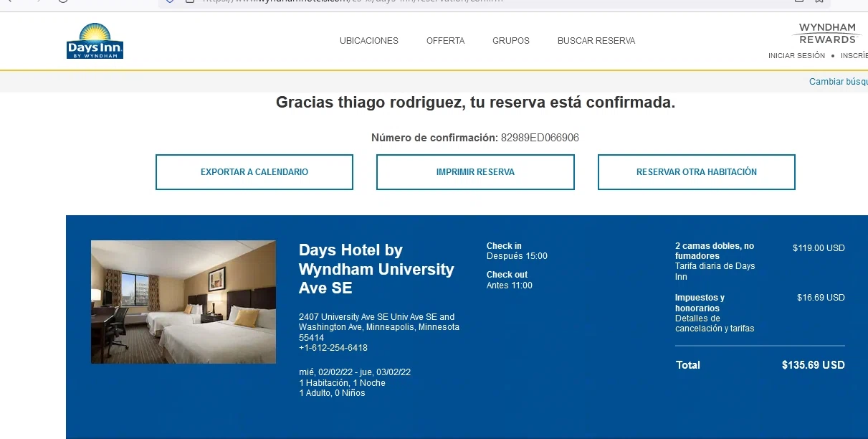Open the OFFERTA menu item

(x=445, y=41)
